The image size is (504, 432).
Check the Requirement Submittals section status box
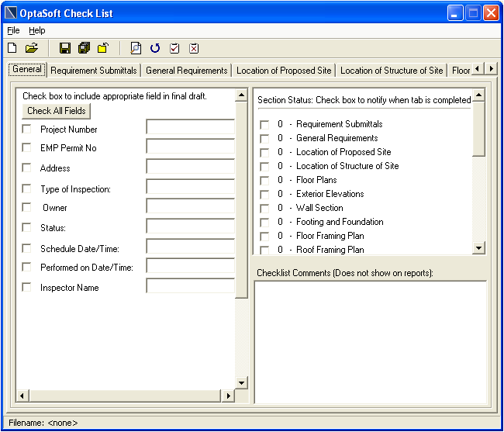coord(264,125)
